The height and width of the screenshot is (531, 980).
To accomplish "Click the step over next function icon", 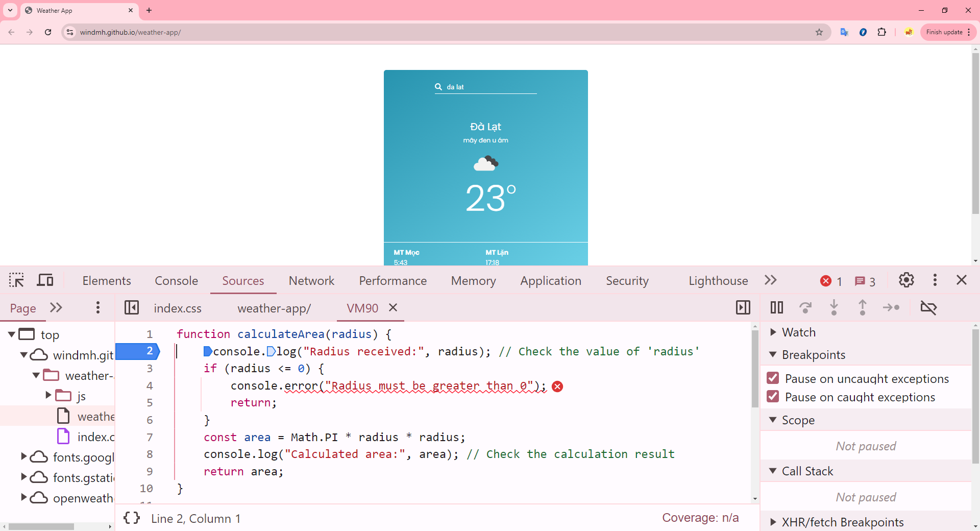I will (x=805, y=307).
